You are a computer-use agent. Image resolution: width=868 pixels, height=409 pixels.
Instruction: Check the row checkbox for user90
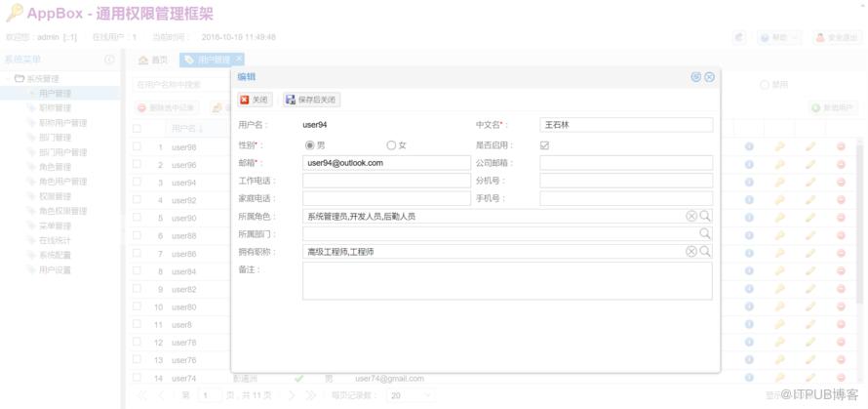[x=137, y=218]
